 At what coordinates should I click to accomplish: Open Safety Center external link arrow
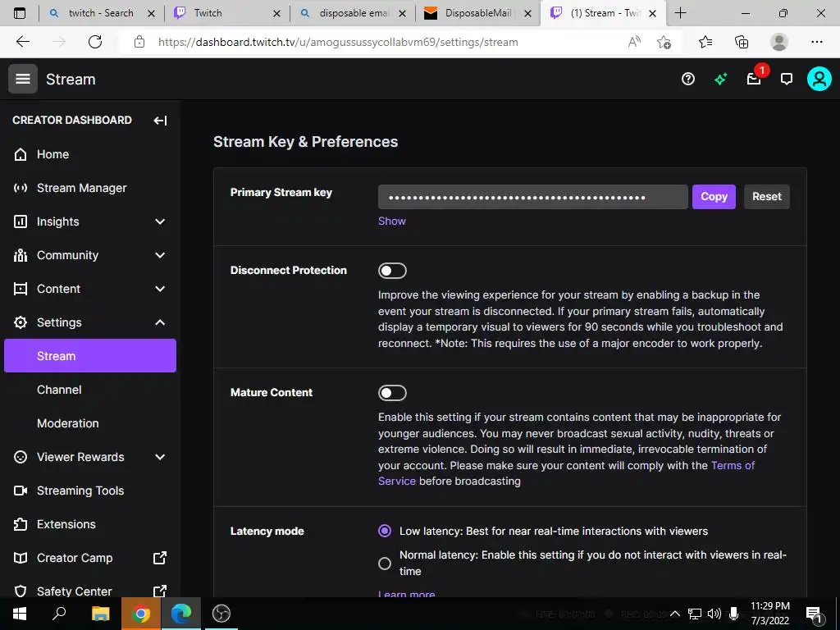click(x=160, y=591)
